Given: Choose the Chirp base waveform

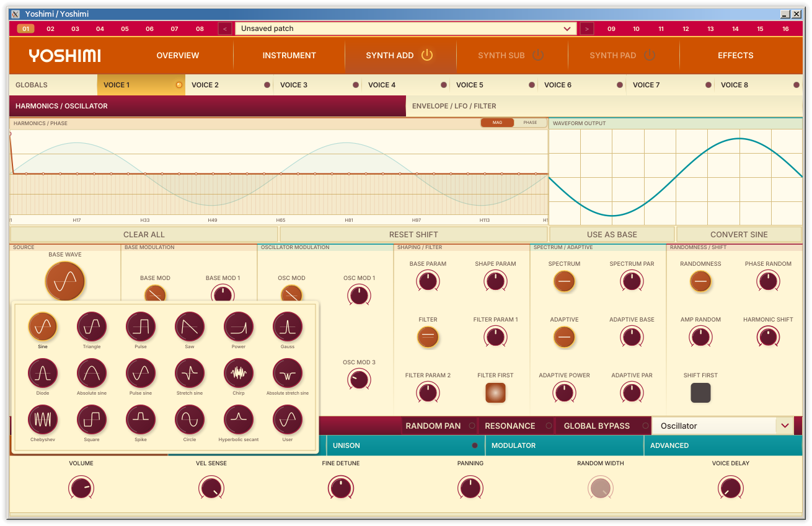Looking at the screenshot, I should pos(239,373).
